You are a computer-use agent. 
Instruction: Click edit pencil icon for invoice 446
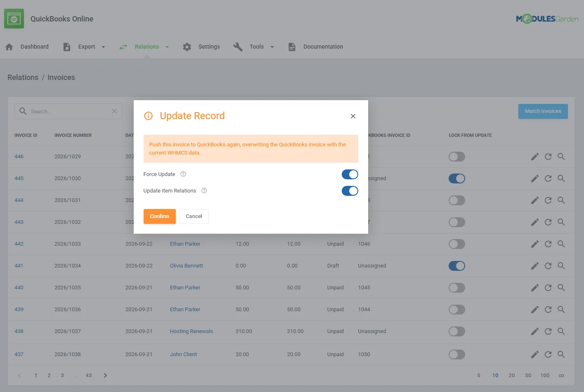(x=535, y=157)
